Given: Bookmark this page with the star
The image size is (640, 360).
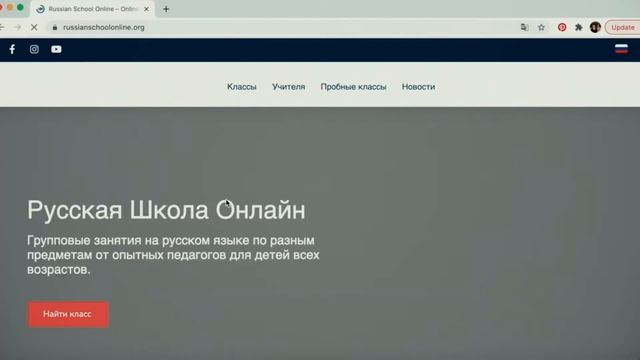Looking at the screenshot, I should [x=541, y=27].
